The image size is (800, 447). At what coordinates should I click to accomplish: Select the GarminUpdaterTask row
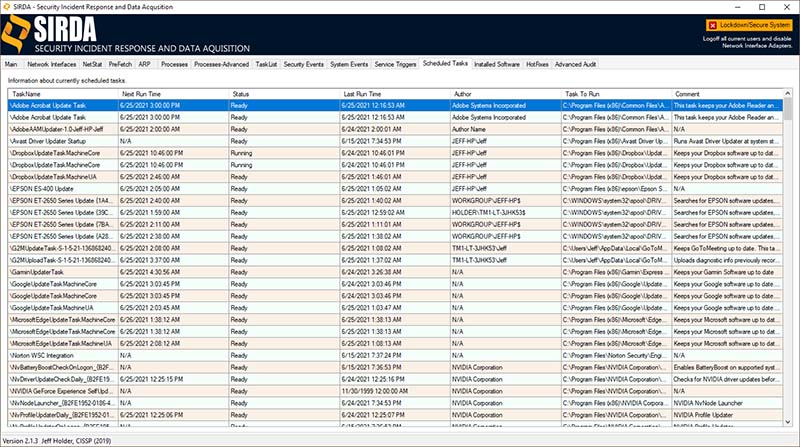point(395,272)
